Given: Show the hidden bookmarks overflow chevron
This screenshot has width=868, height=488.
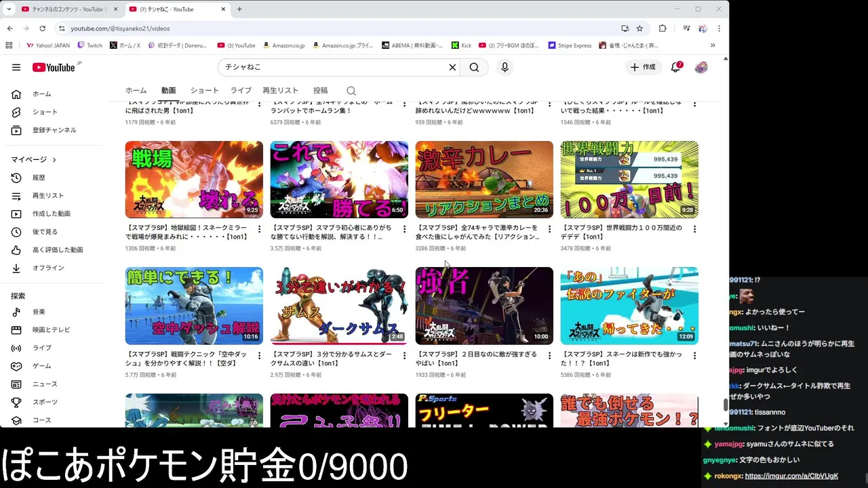Looking at the screenshot, I should point(713,45).
